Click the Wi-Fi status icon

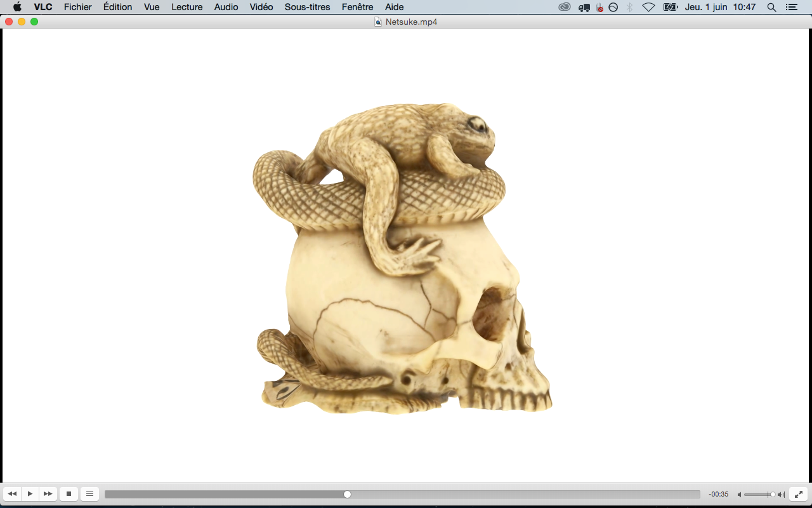(x=648, y=7)
